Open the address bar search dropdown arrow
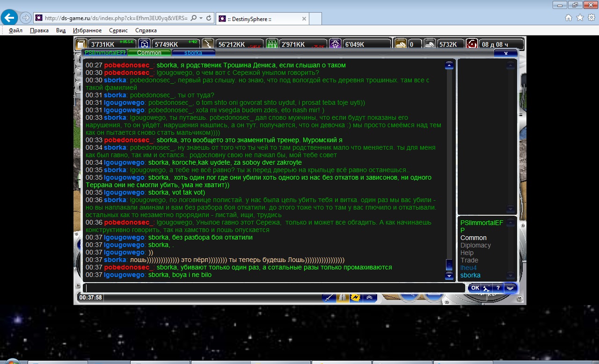Image resolution: width=599 pixels, height=364 pixels. 201,18
